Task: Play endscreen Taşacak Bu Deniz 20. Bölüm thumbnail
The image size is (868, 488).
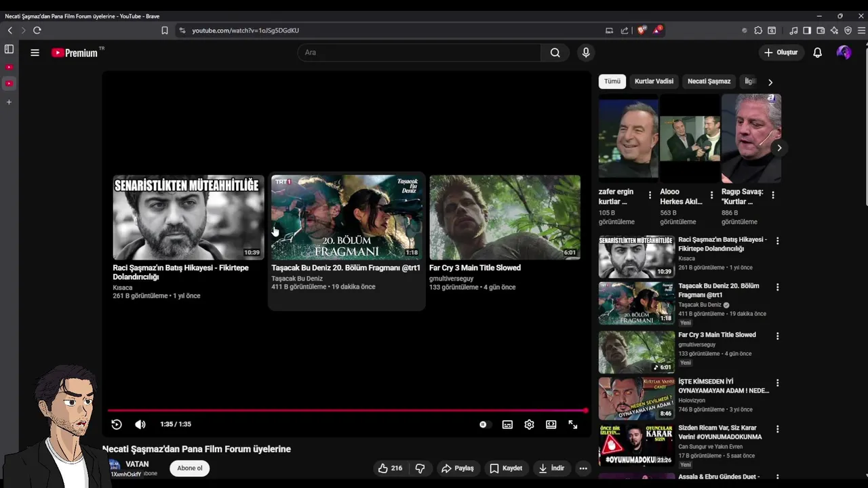Action: coord(347,218)
